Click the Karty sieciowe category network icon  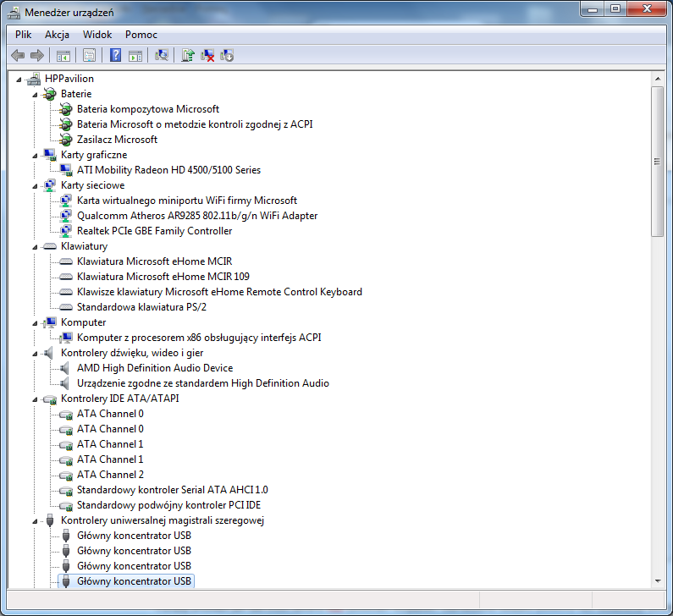[x=50, y=185]
